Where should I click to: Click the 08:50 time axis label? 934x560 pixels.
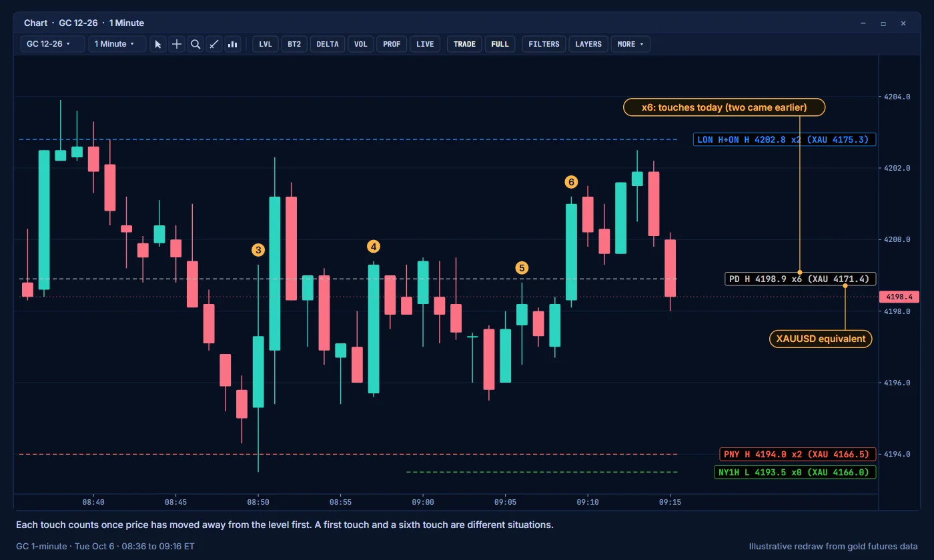coord(258,502)
